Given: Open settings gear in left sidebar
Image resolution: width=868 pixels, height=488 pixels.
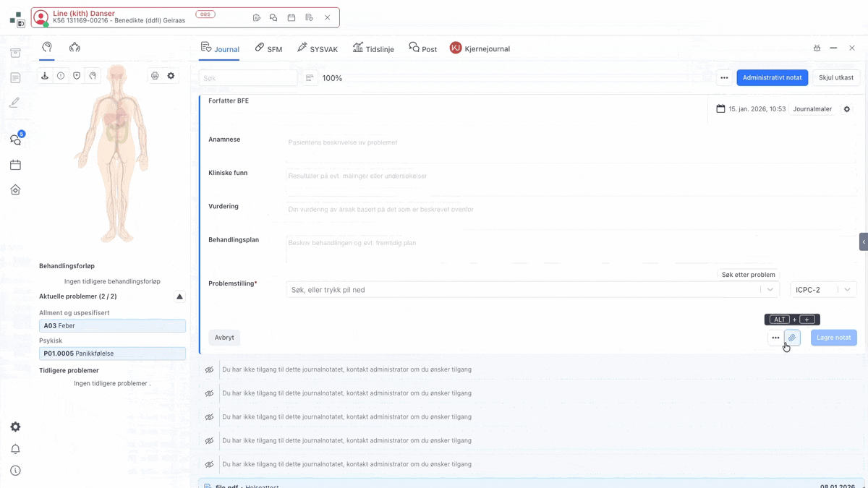Looking at the screenshot, I should (15, 427).
